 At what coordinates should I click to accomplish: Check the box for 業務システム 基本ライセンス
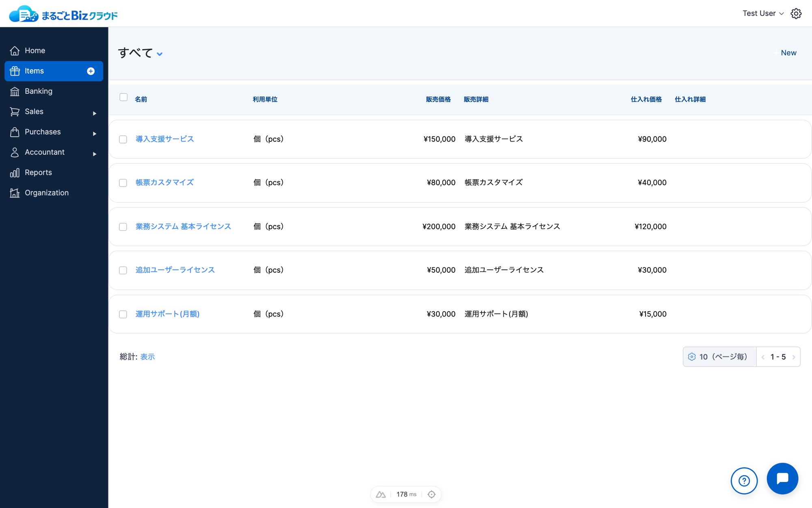(x=123, y=227)
